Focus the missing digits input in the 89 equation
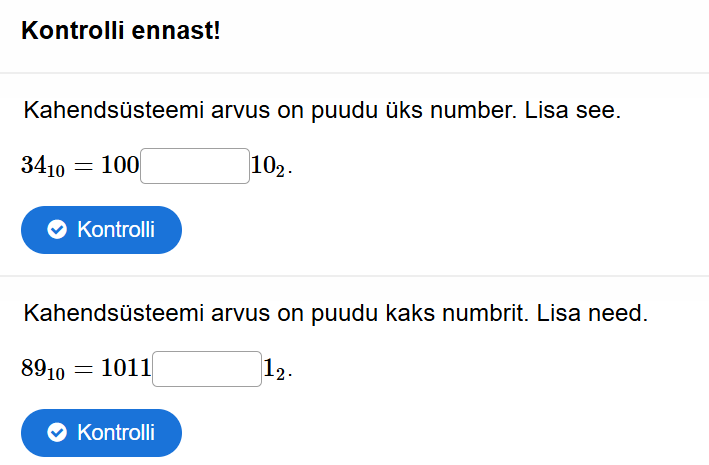This screenshot has height=465, width=709. [206, 369]
